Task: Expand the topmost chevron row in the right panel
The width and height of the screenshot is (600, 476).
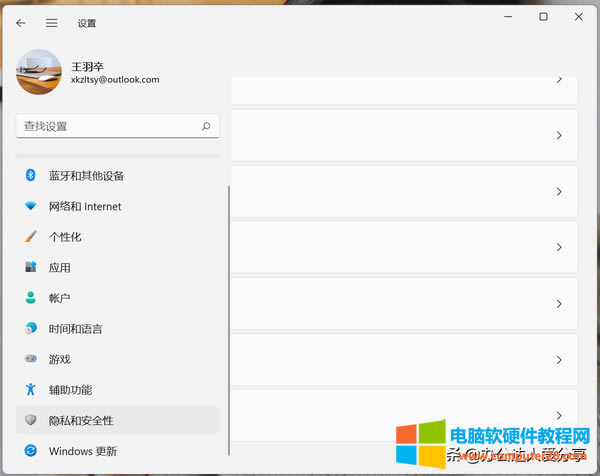Action: tap(559, 79)
